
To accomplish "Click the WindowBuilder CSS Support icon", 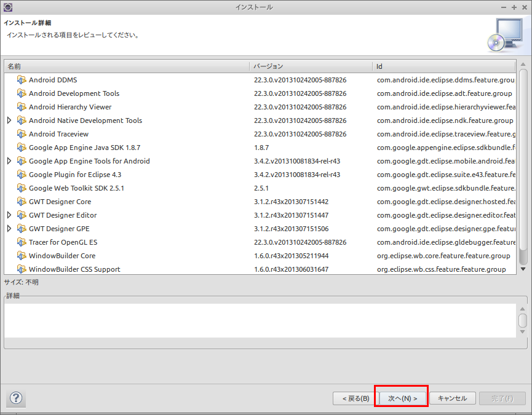I will (x=22, y=269).
